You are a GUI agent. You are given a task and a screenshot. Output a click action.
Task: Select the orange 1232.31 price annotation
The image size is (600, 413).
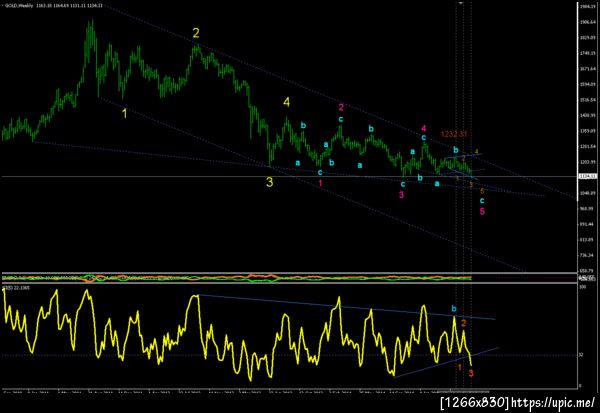(x=454, y=134)
